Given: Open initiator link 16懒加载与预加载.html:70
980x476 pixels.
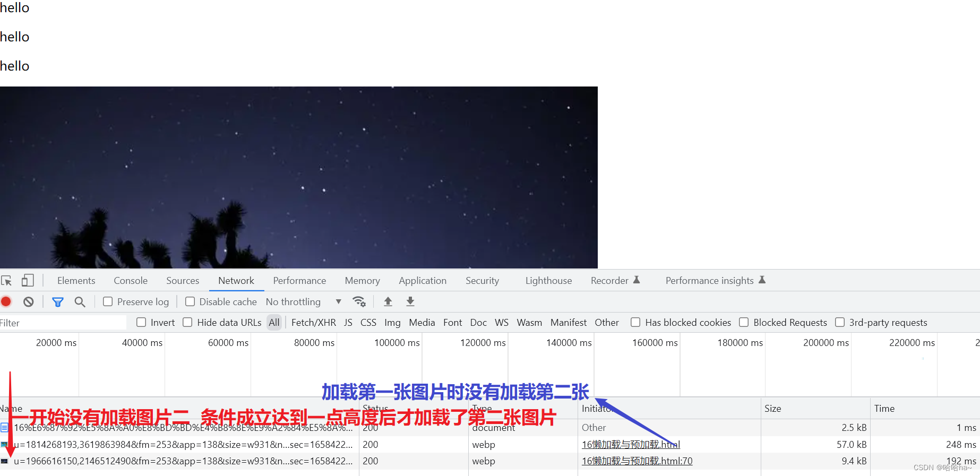Looking at the screenshot, I should [637, 461].
